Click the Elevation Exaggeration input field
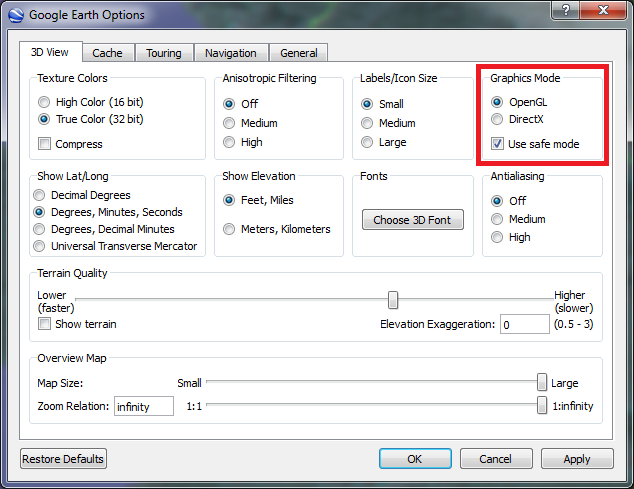The image size is (634, 489). (525, 324)
